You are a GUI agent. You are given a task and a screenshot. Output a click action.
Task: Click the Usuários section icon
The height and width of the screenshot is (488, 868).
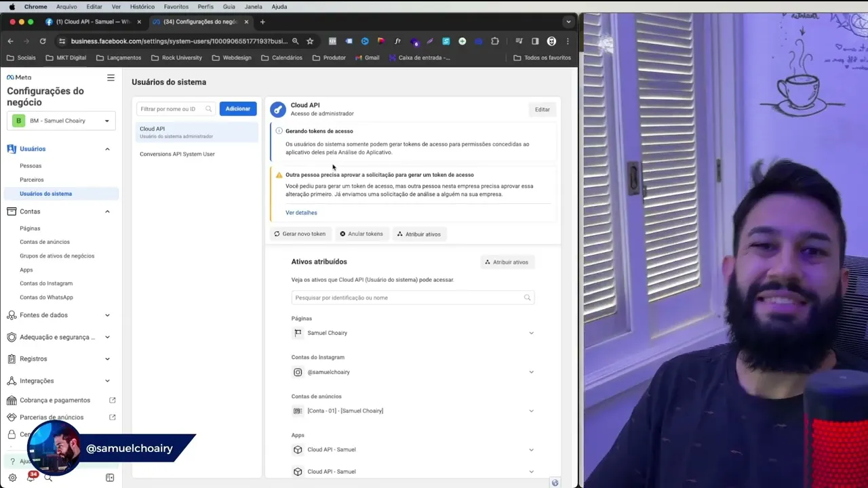tap(12, 148)
